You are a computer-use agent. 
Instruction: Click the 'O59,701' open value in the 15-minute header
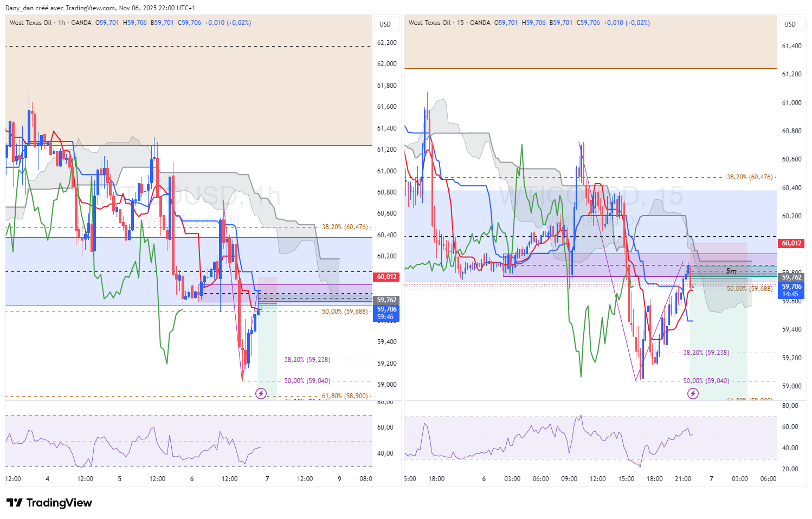coord(506,23)
